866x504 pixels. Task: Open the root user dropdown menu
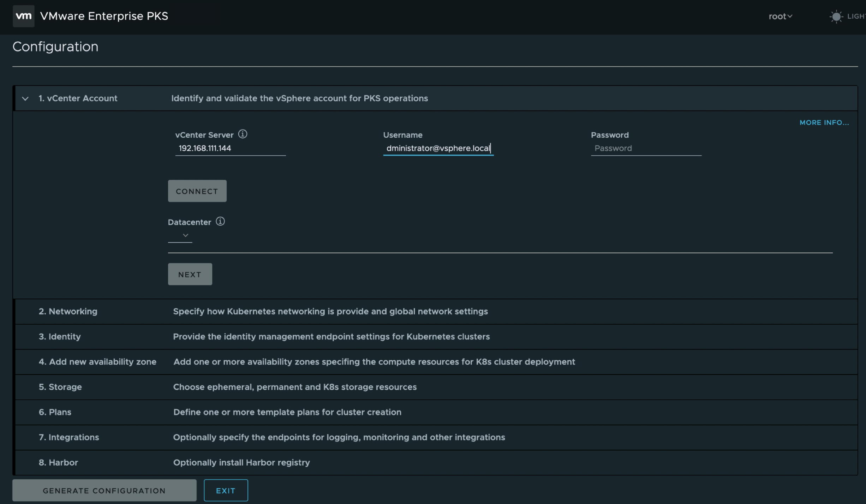pyautogui.click(x=781, y=16)
